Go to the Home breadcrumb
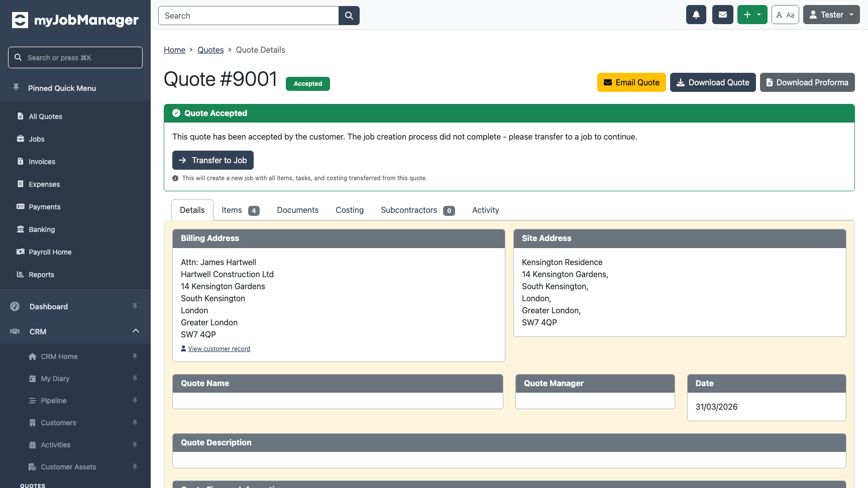 (174, 50)
